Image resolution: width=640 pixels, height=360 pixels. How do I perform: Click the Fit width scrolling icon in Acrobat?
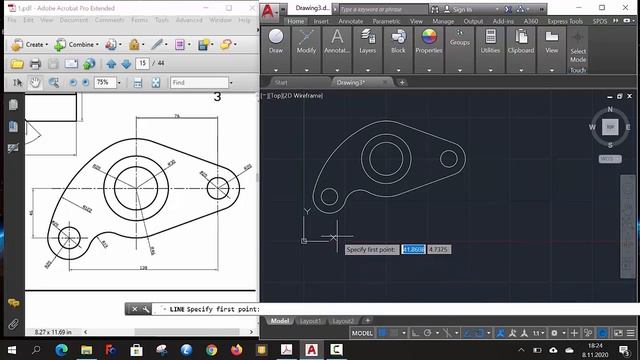tap(138, 83)
